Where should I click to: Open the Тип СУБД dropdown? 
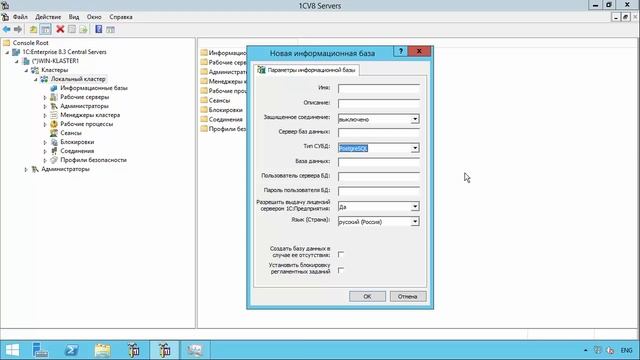pos(415,148)
